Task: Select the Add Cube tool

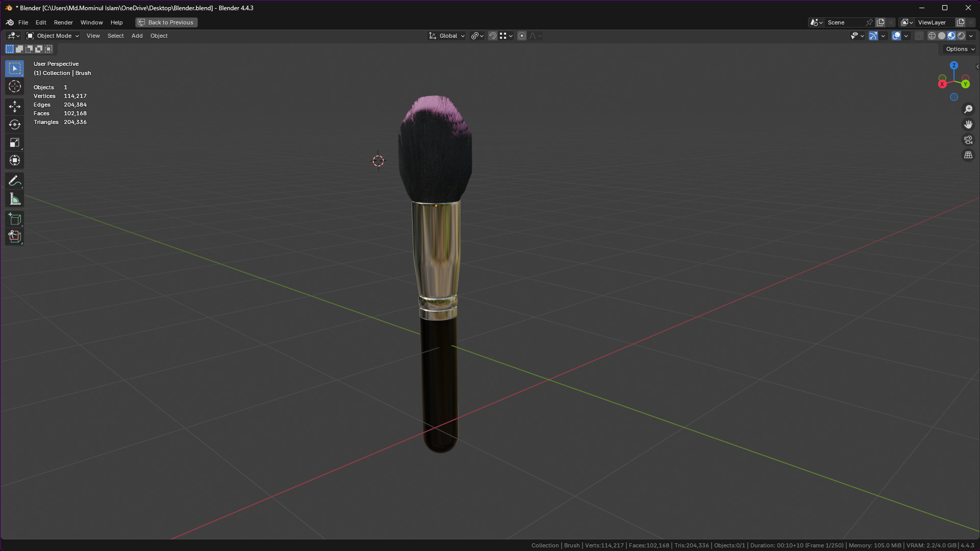Action: click(x=14, y=219)
